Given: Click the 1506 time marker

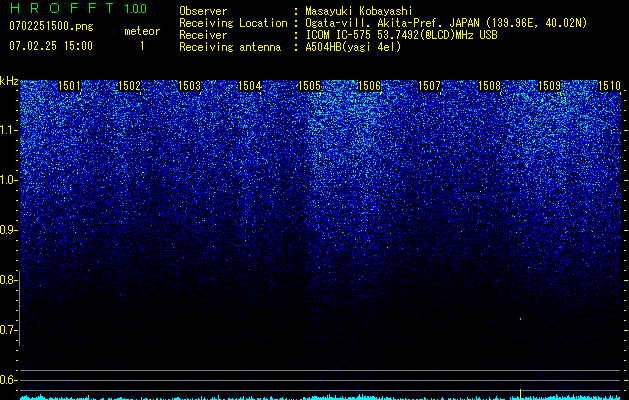Looking at the screenshot, I should pyautogui.click(x=369, y=85).
